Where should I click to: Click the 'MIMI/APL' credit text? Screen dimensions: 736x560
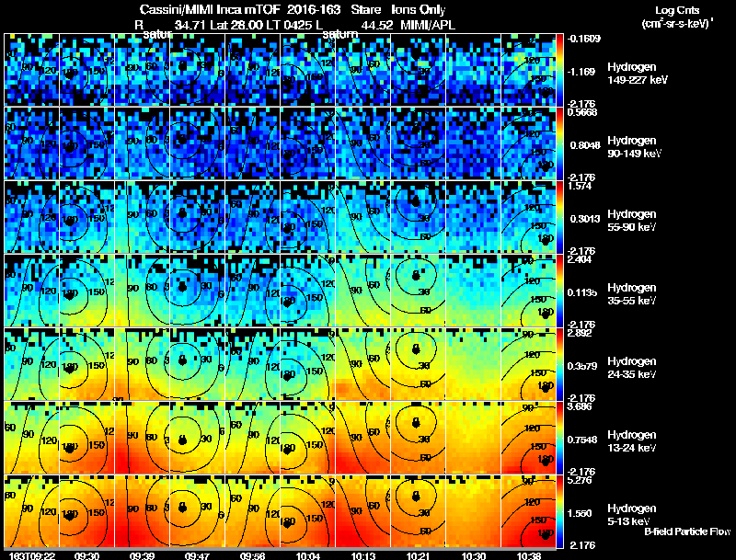(x=428, y=25)
